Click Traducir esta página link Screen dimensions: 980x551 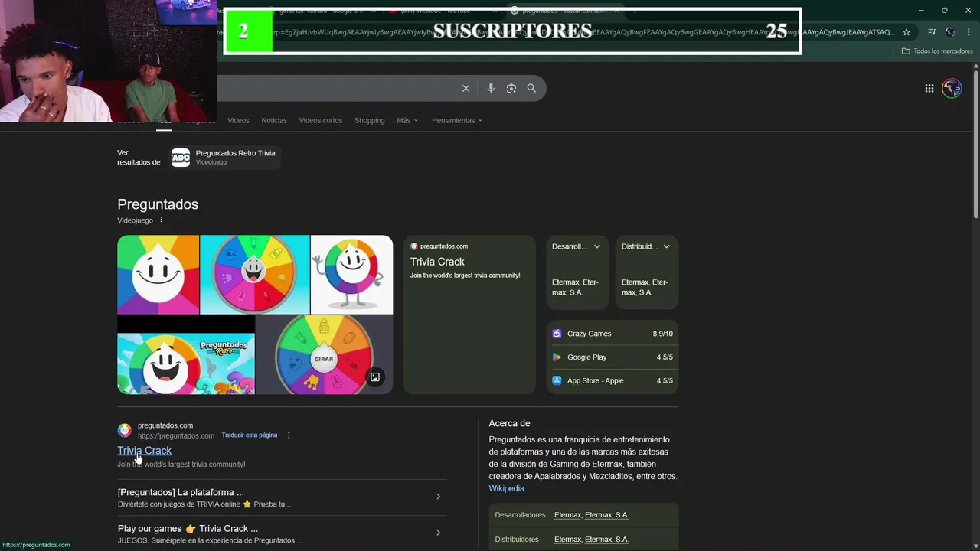coord(250,435)
